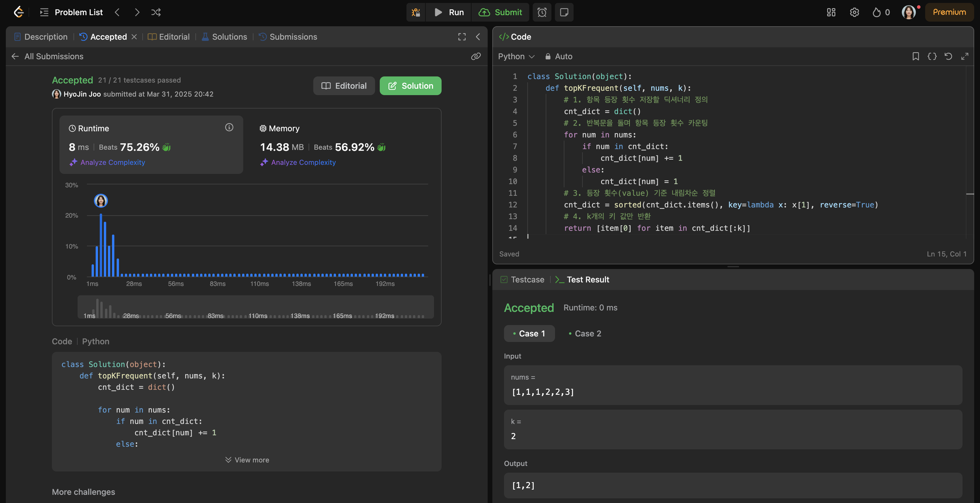Select the Case 2 test case
980x503 pixels.
[x=585, y=333]
